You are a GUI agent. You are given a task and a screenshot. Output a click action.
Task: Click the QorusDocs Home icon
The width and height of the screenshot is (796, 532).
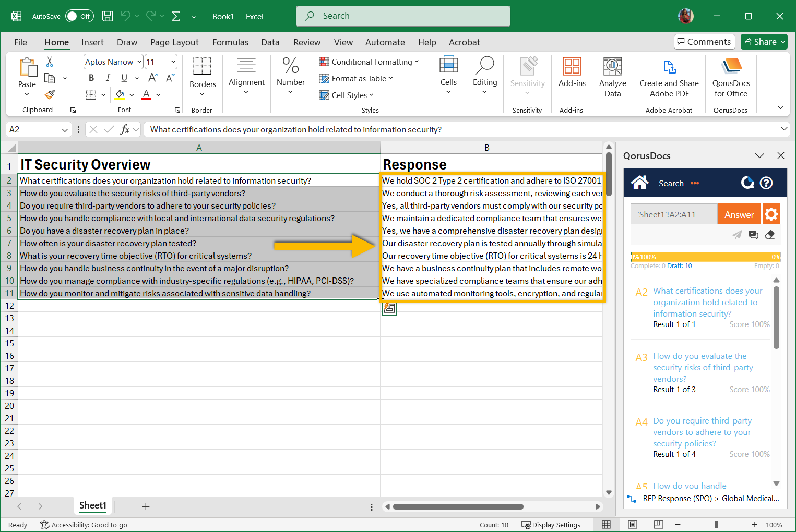639,183
